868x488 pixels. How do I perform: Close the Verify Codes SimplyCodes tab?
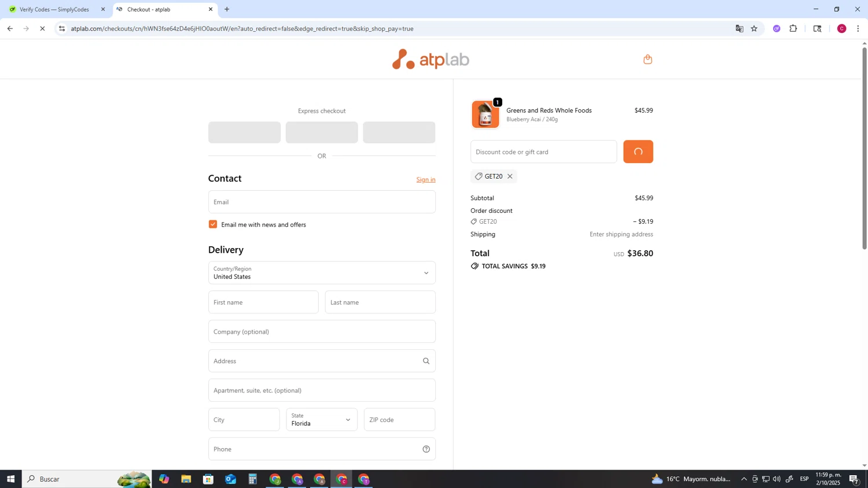pyautogui.click(x=103, y=9)
